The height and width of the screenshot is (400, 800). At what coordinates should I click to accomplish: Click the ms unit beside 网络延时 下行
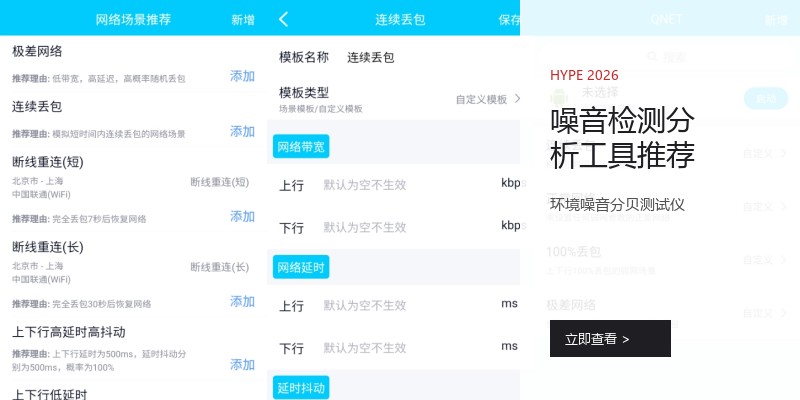click(509, 346)
